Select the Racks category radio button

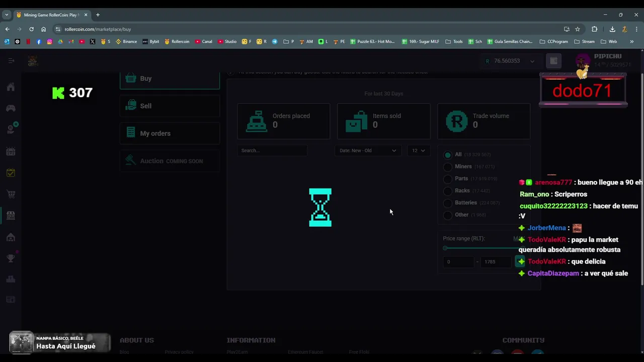tap(447, 191)
